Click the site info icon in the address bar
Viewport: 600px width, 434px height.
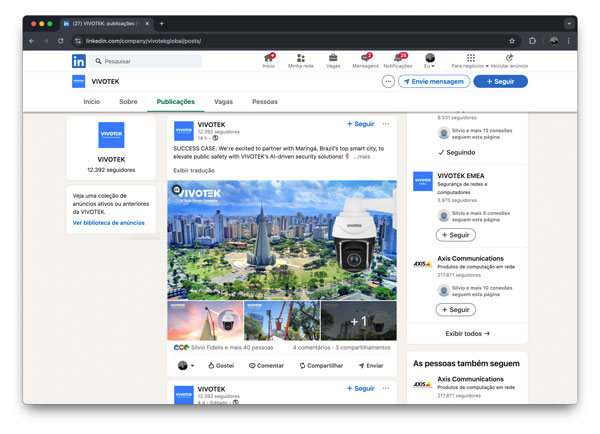(78, 41)
